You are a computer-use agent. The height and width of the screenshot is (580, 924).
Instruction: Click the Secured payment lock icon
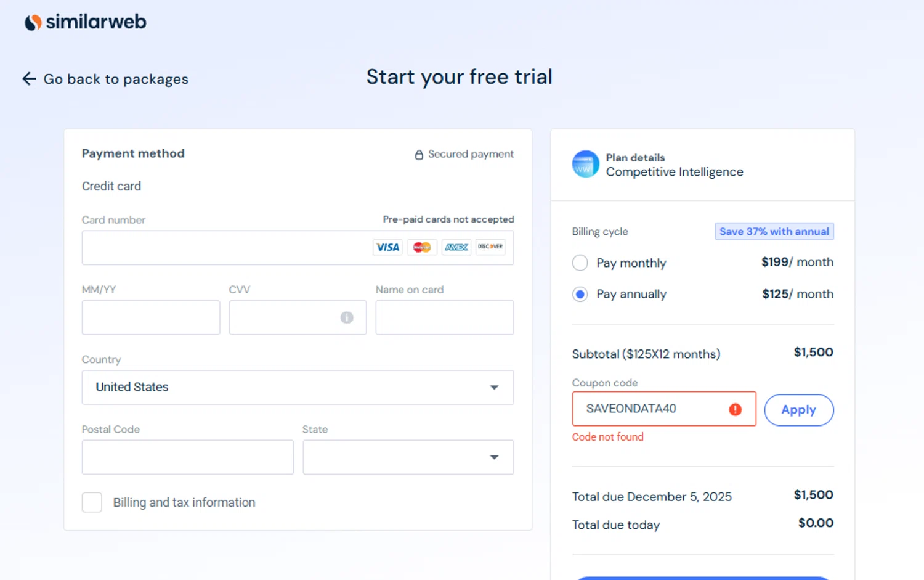click(x=419, y=155)
